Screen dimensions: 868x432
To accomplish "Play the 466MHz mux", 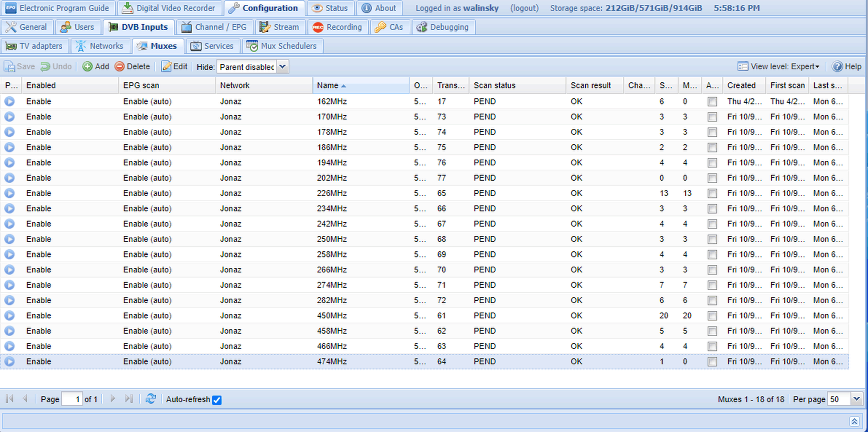I will click(9, 346).
